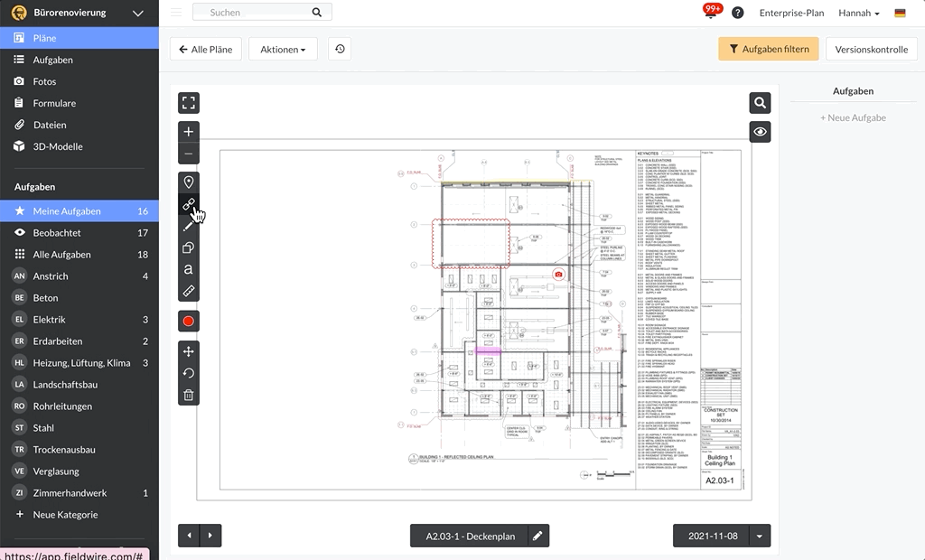Screen dimensions: 925x560
Task: Filter by Anstrich category
Action: click(x=79, y=276)
